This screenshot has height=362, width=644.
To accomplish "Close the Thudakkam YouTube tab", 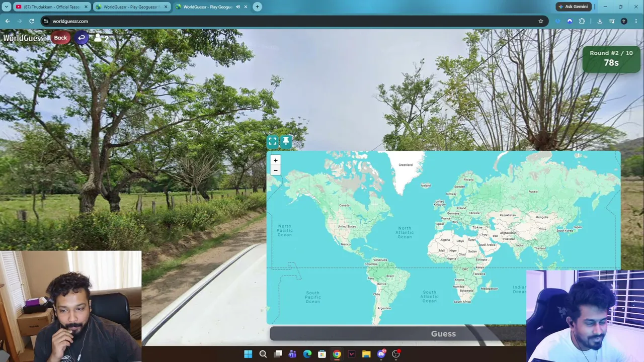I will tap(86, 7).
